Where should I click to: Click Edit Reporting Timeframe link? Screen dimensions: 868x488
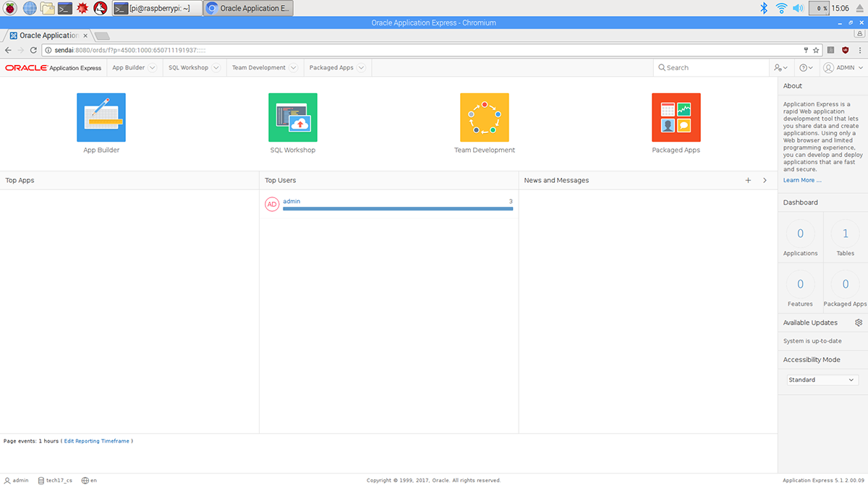97,440
